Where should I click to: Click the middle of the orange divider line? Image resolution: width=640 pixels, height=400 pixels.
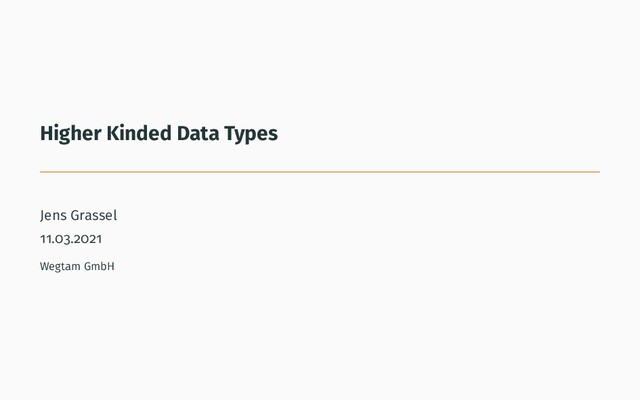coord(320,172)
